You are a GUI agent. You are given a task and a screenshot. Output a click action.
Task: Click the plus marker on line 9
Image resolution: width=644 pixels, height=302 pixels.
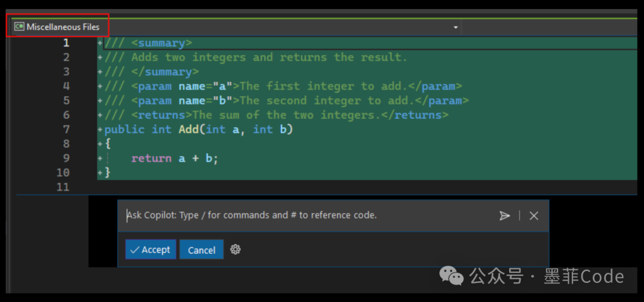point(100,158)
